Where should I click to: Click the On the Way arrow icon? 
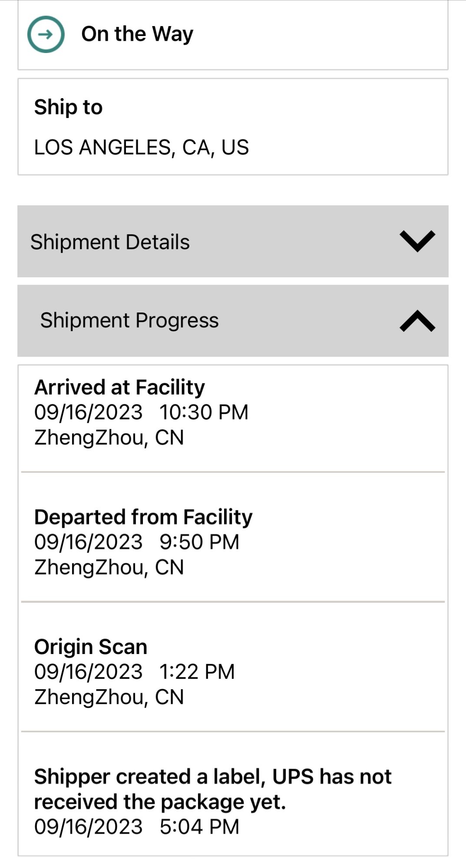(46, 34)
